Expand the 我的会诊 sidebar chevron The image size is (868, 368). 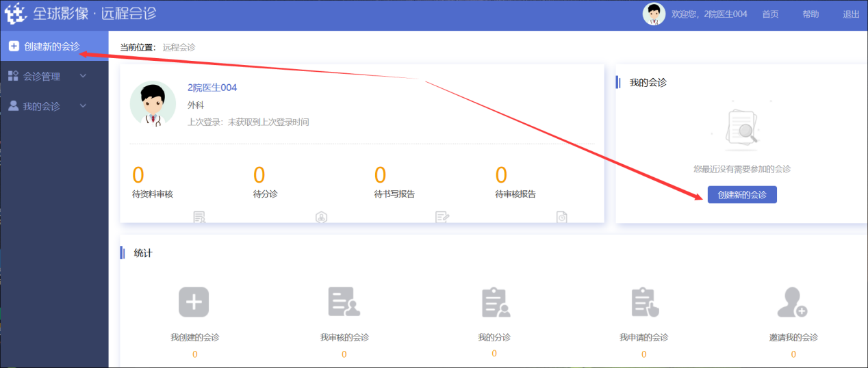pos(83,106)
